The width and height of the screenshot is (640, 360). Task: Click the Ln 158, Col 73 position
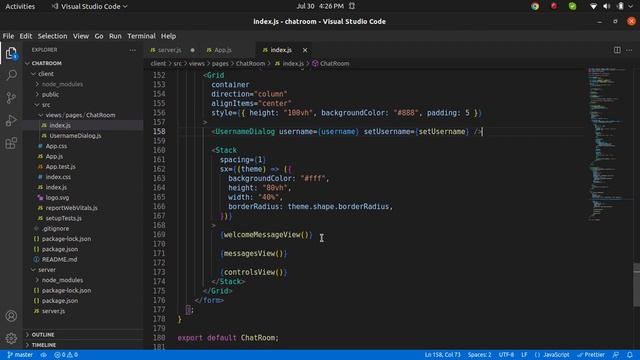click(442, 355)
